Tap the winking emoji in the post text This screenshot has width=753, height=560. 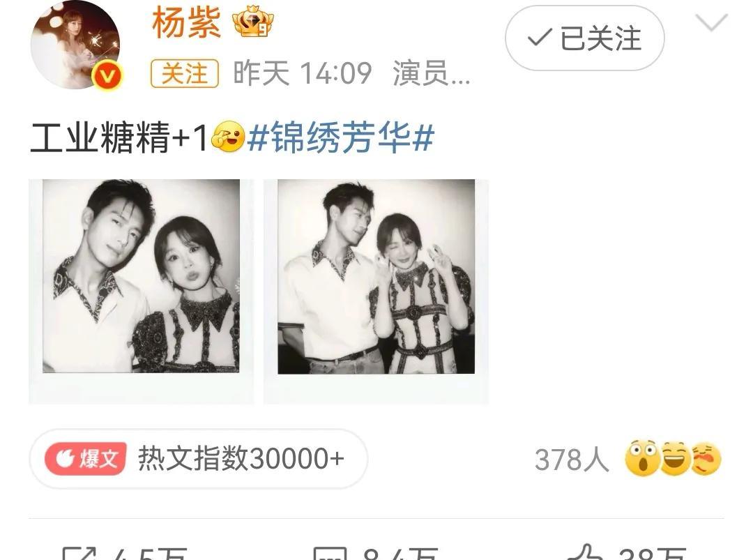pyautogui.click(x=228, y=137)
